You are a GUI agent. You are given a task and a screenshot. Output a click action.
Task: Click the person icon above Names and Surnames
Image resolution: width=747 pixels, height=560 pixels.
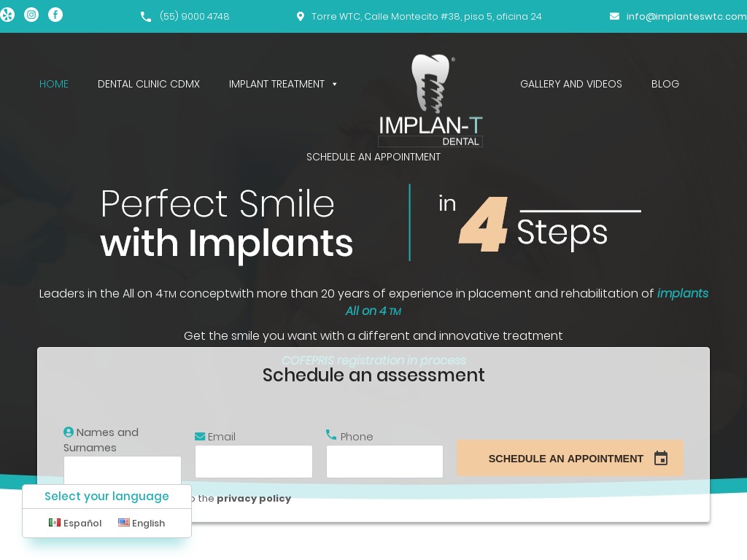click(69, 432)
